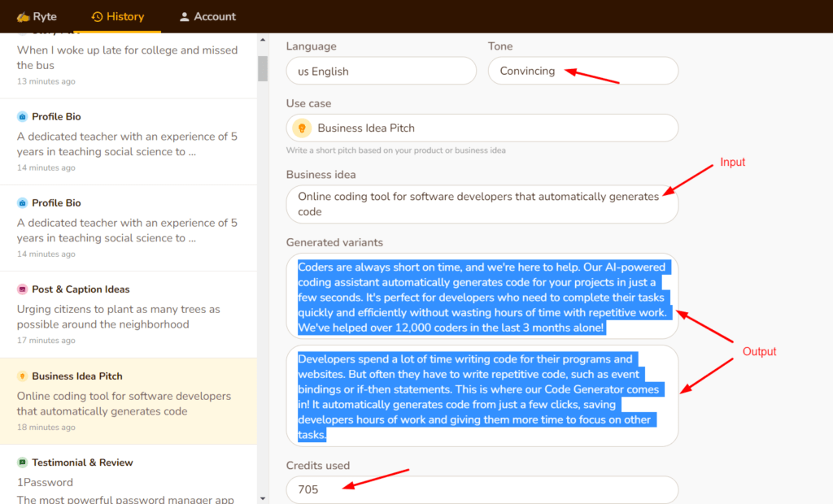Click the Ryte logo icon

23,16
